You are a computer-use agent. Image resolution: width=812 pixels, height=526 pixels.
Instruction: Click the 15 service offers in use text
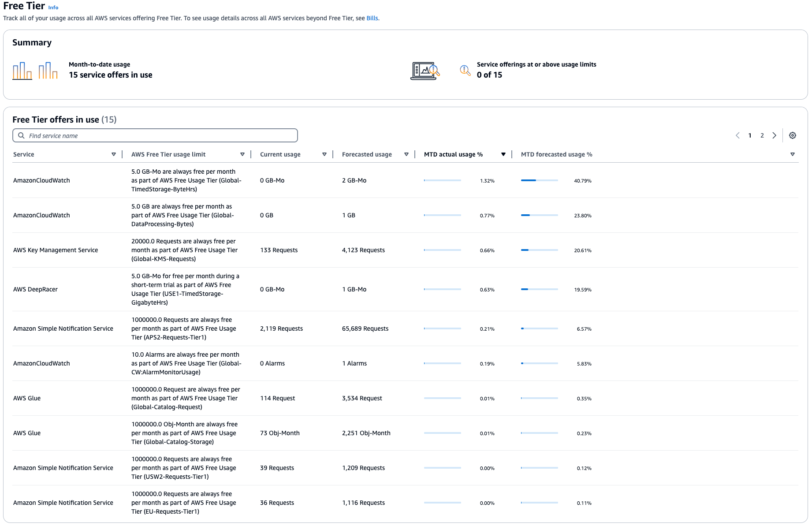click(x=111, y=75)
